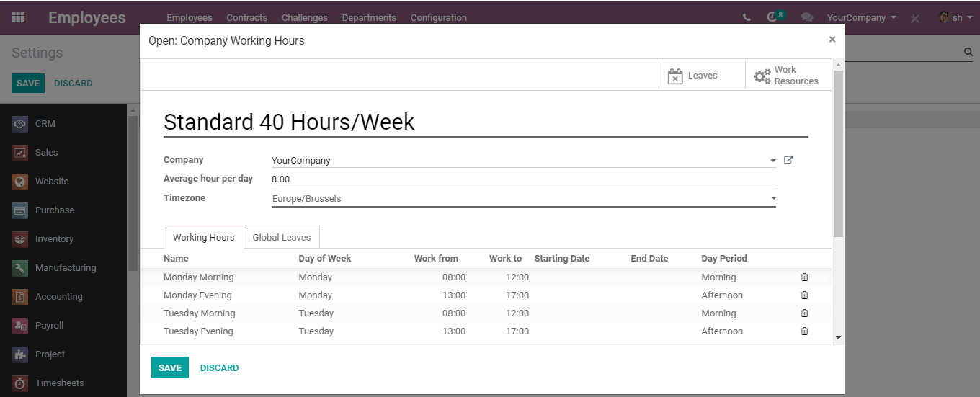Click the Manufacturing sidebar icon
This screenshot has height=397, width=980.
pos(20,268)
